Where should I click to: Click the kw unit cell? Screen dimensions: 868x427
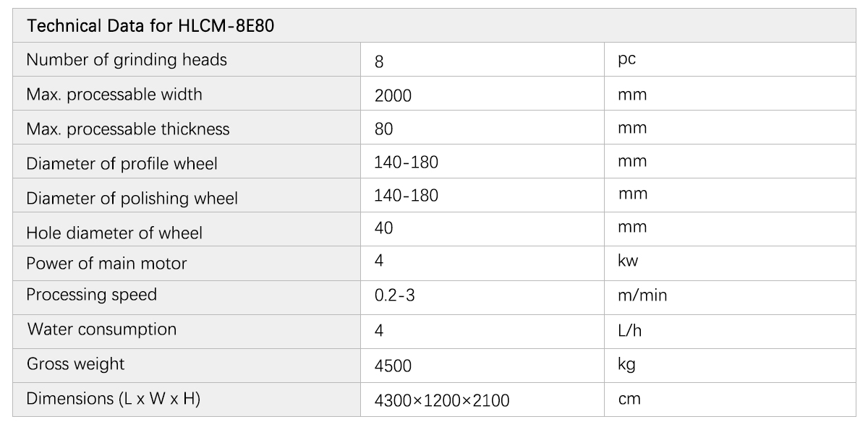[628, 261]
